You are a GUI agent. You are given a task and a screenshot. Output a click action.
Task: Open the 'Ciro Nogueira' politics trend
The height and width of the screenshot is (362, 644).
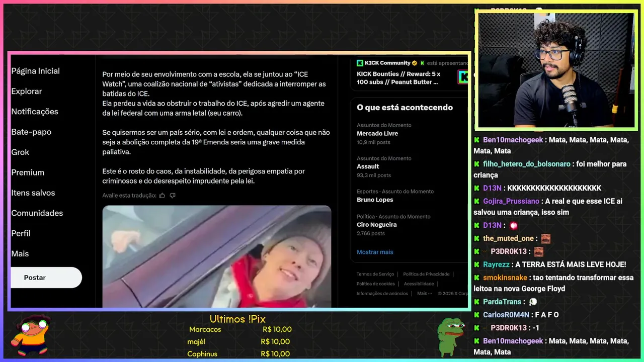click(x=377, y=225)
